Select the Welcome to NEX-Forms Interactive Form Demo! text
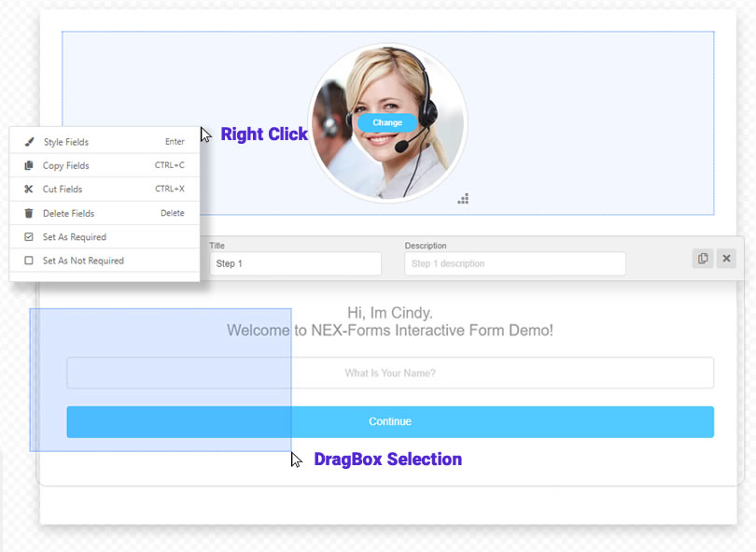756x552 pixels. coord(390,331)
